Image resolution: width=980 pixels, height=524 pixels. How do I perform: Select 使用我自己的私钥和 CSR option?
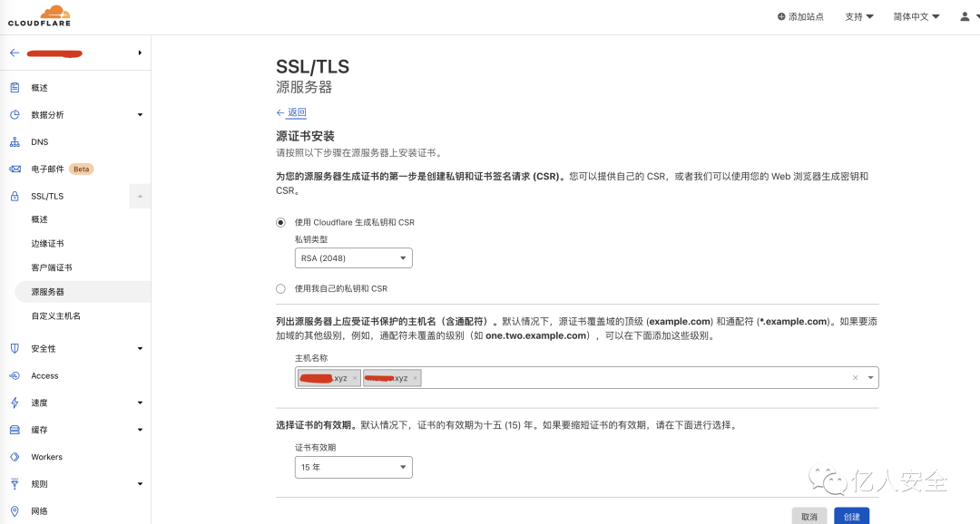pyautogui.click(x=281, y=289)
